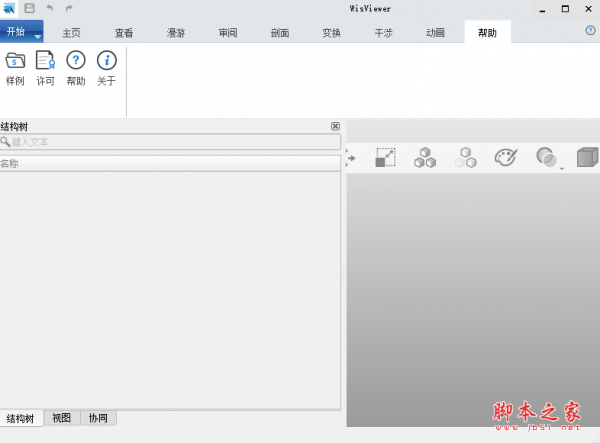Switch to the 动画 ribbon tab

click(x=435, y=33)
